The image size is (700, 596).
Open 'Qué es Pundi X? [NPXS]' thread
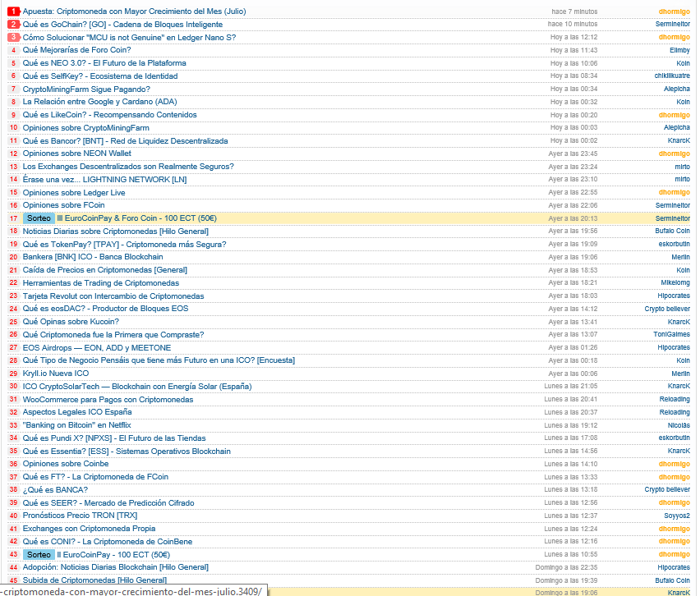click(x=114, y=438)
